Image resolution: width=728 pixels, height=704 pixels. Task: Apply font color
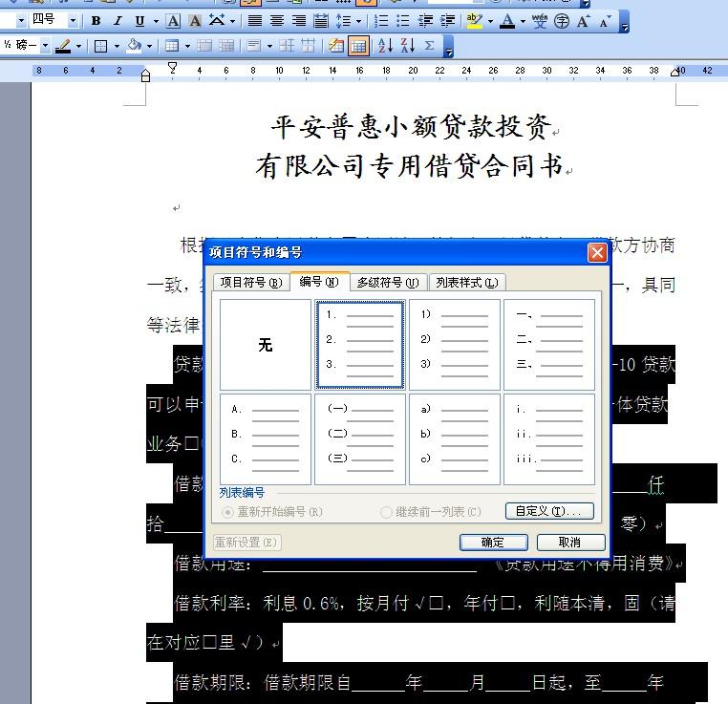pyautogui.click(x=508, y=21)
